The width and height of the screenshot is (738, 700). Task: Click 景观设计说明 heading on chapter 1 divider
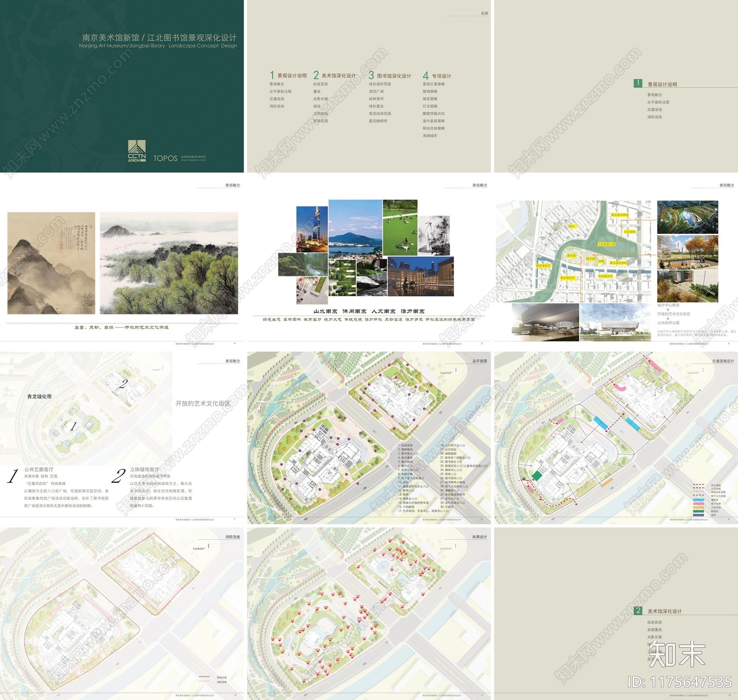pos(662,84)
